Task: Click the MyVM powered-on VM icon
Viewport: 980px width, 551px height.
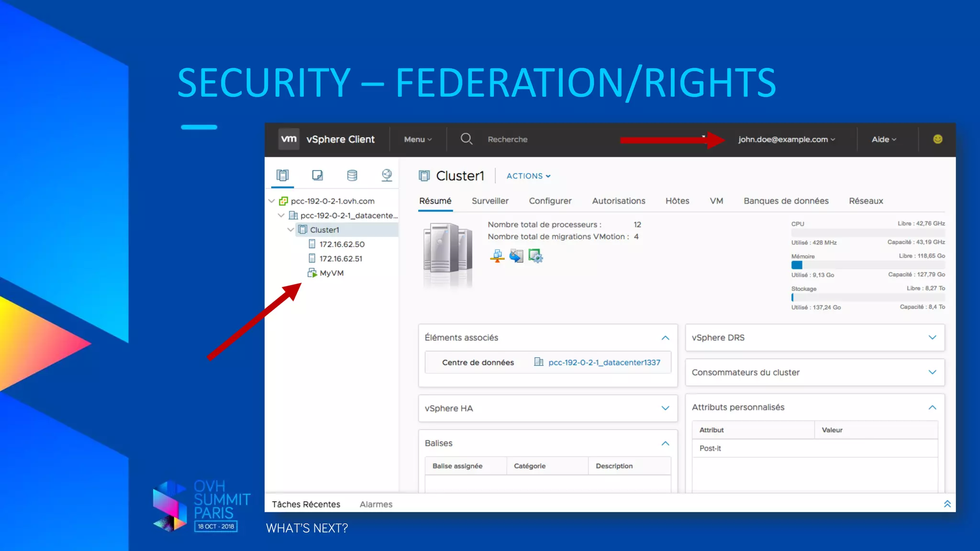Action: click(312, 273)
